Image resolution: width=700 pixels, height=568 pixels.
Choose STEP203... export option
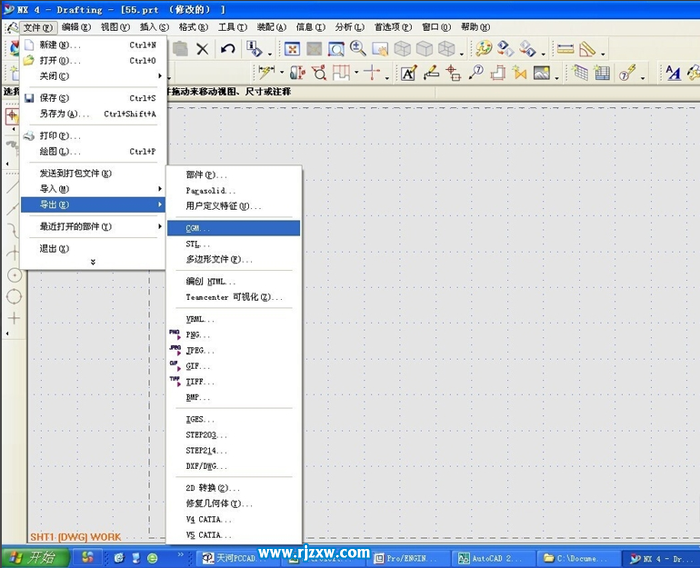[x=233, y=435]
